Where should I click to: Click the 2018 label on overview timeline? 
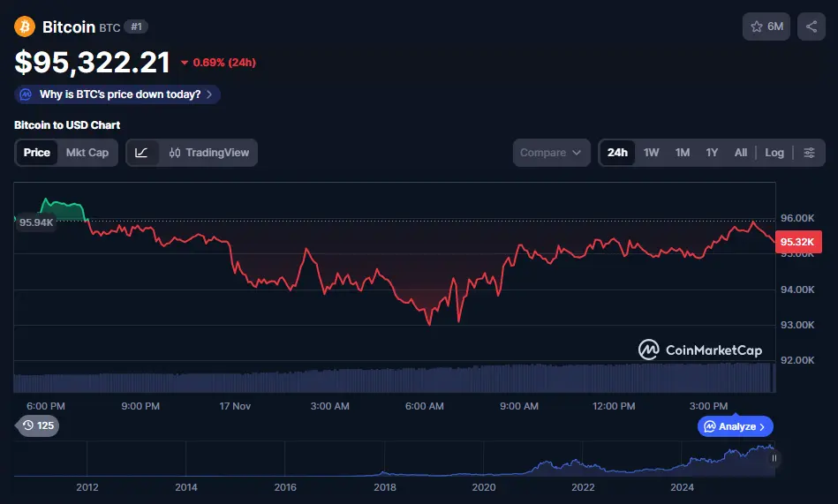pos(385,487)
